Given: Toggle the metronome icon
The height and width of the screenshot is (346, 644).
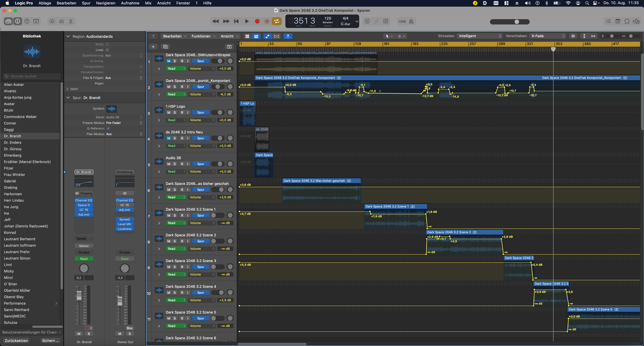Looking at the screenshot, I should pos(411,21).
